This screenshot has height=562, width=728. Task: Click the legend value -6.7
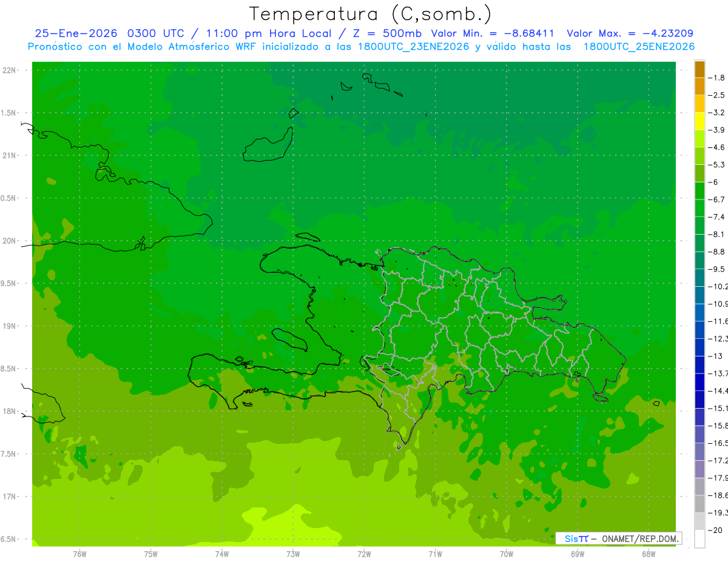pos(716,199)
